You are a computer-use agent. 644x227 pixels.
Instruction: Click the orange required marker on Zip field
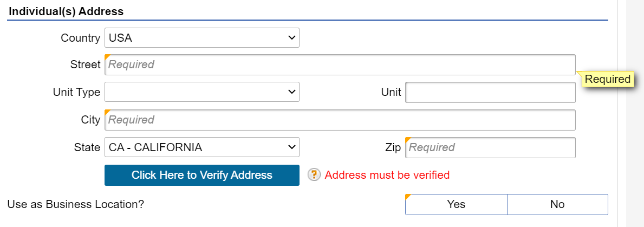click(408, 140)
